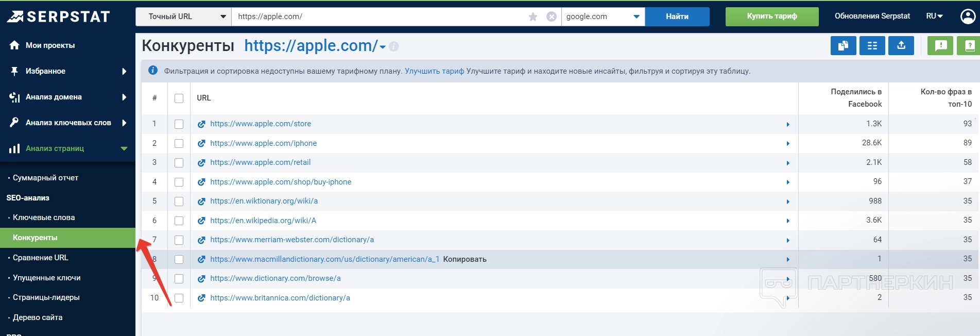Open https://www.apple.com/store link
Screen dimensions: 980x336
(x=261, y=124)
